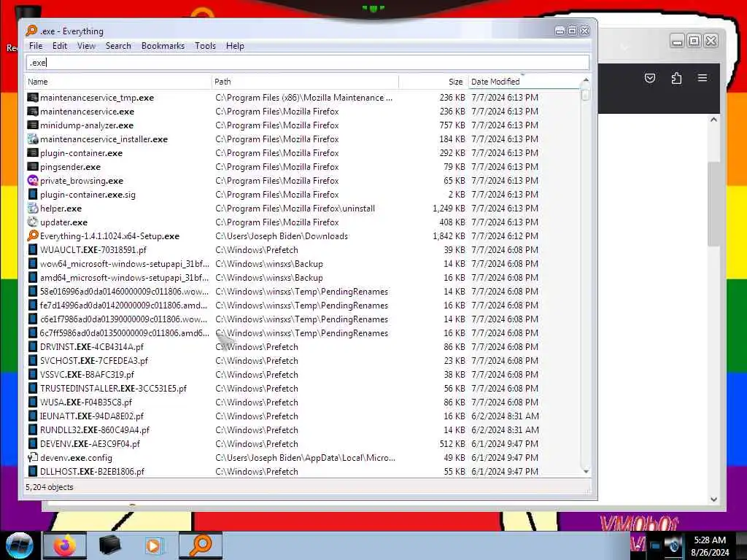Open Firefox hamburger menu in background window
Image resolution: width=747 pixels, height=560 pixels.
coord(703,77)
